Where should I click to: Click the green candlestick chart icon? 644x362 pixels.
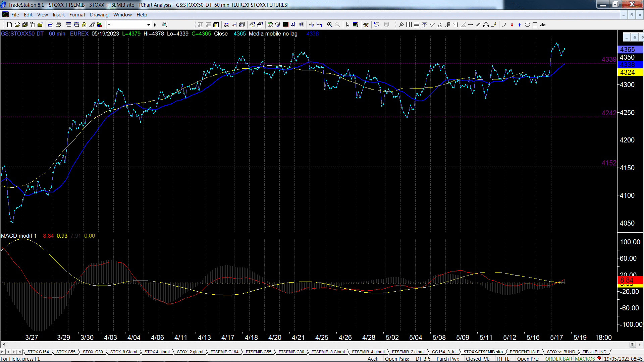pos(286,25)
